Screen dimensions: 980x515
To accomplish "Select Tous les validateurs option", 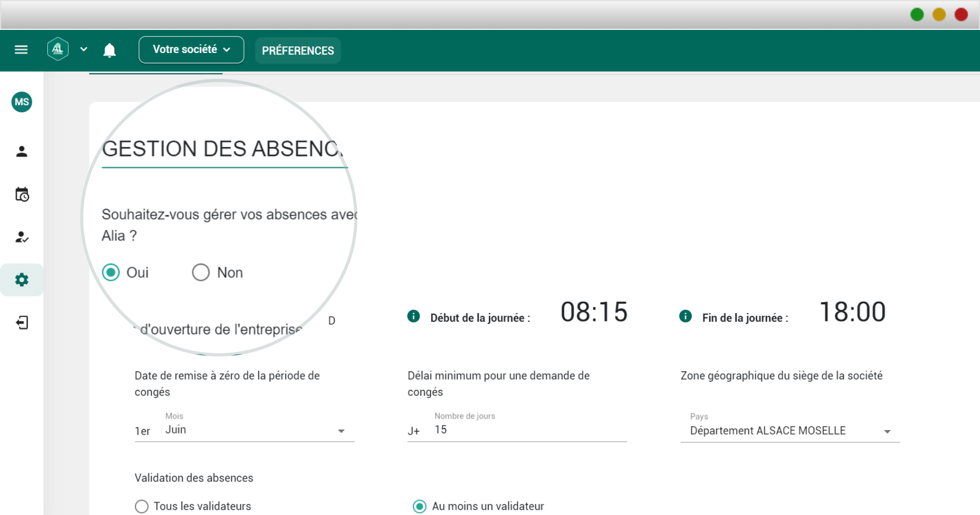I will coord(142,506).
